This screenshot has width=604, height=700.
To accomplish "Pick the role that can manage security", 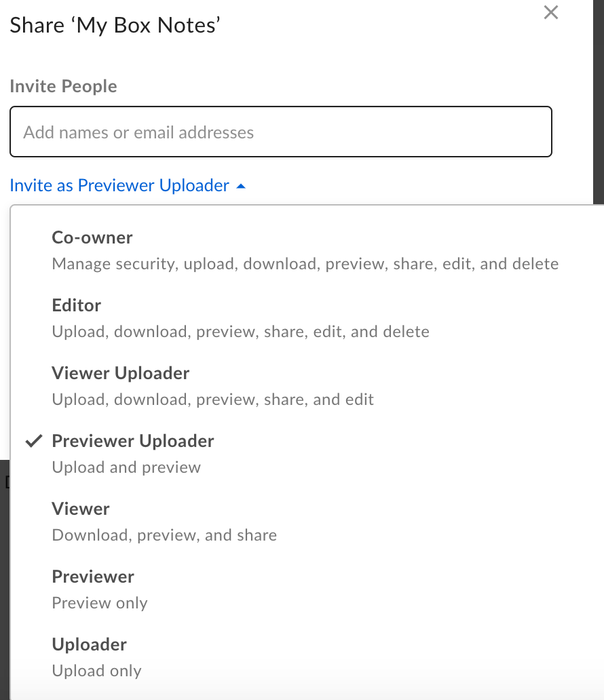I will tap(92, 237).
